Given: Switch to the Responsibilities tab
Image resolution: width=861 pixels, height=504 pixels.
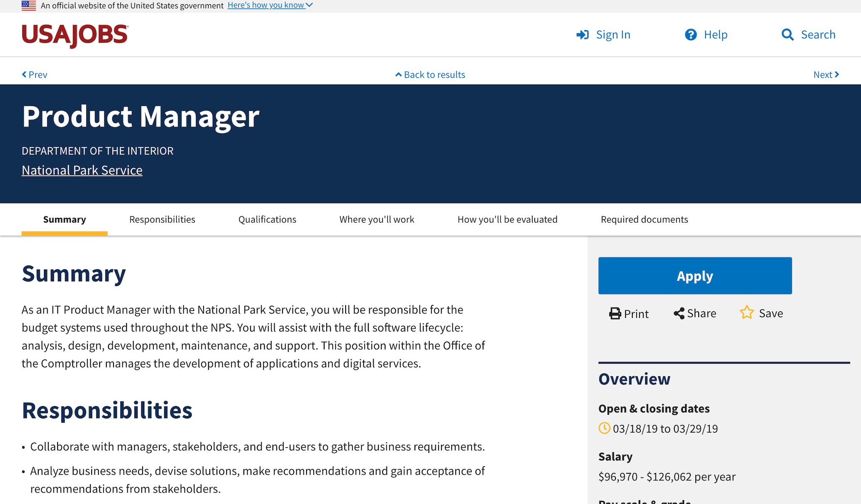Looking at the screenshot, I should coord(162,219).
